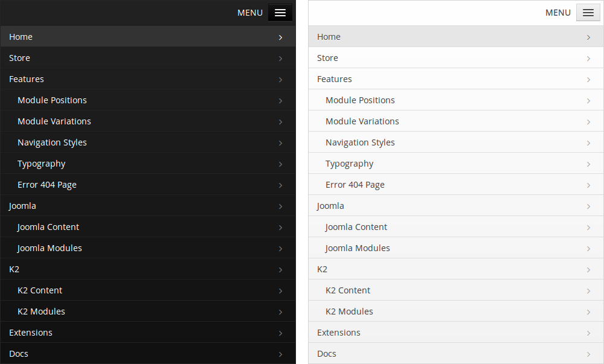The height and width of the screenshot is (364, 604).
Task: Click the MENU label on the light header
Action: click(557, 12)
